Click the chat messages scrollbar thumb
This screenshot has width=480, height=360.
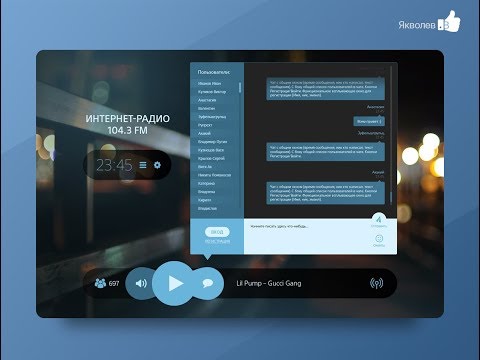[x=391, y=197]
